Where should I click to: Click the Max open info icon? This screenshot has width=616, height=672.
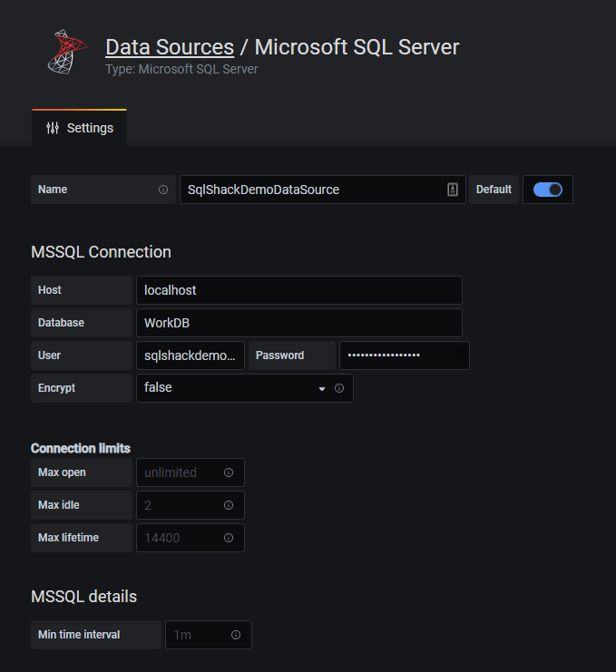(229, 472)
